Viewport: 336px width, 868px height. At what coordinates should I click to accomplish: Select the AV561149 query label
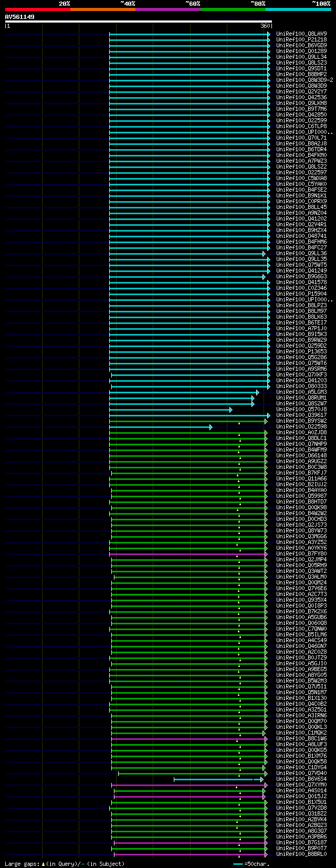click(20, 17)
